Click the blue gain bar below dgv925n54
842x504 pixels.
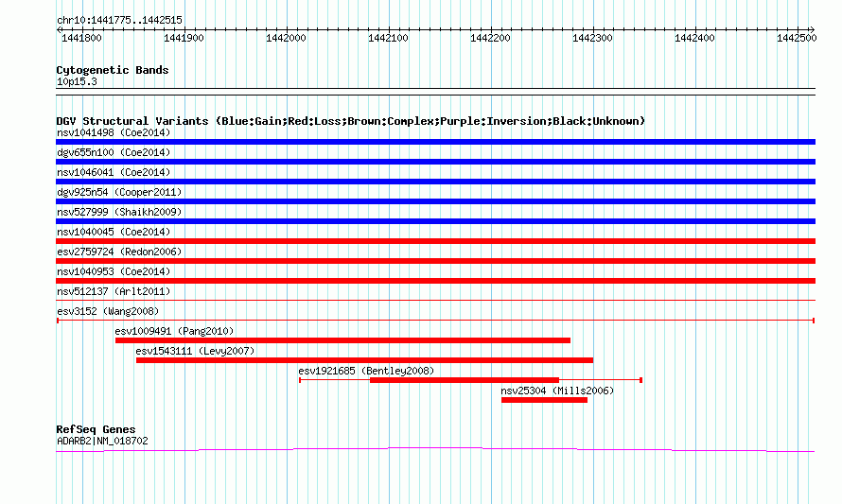coord(435,201)
